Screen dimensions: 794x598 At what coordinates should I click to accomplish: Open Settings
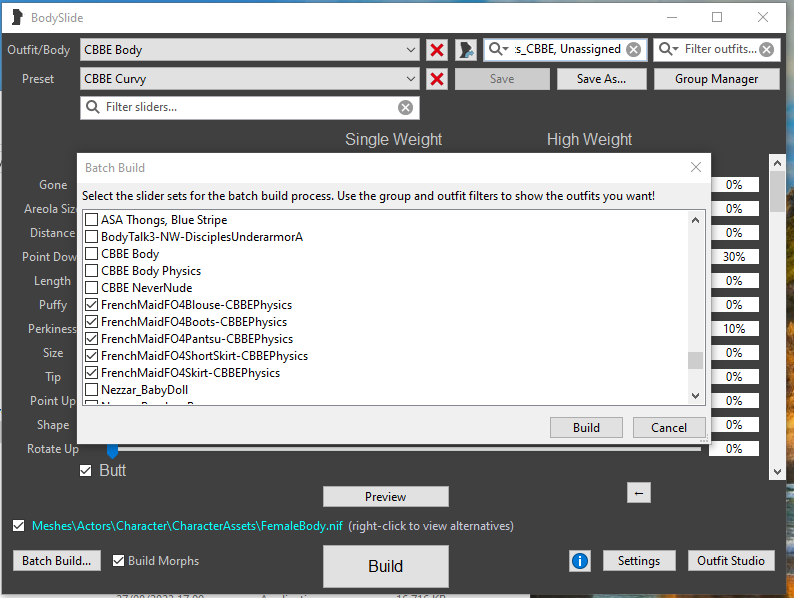(639, 561)
